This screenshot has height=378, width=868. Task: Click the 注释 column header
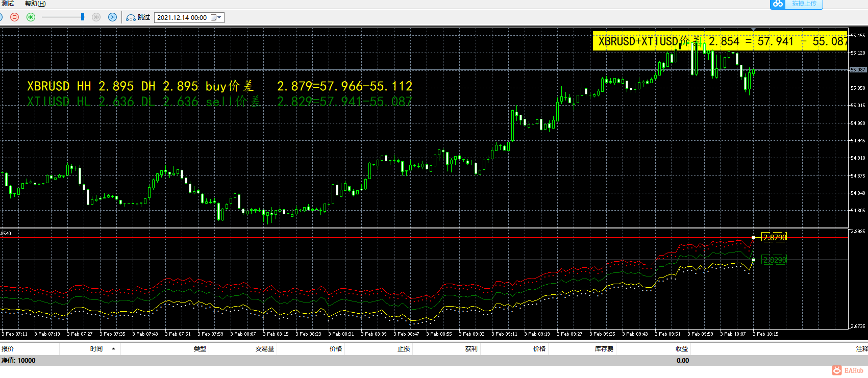click(x=862, y=349)
